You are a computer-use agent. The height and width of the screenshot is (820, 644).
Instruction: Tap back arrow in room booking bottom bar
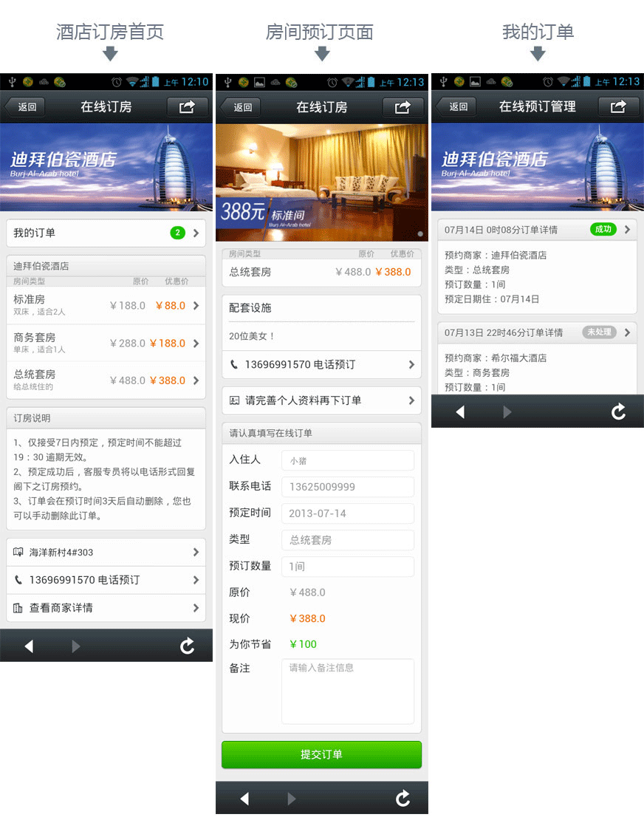pyautogui.click(x=244, y=799)
